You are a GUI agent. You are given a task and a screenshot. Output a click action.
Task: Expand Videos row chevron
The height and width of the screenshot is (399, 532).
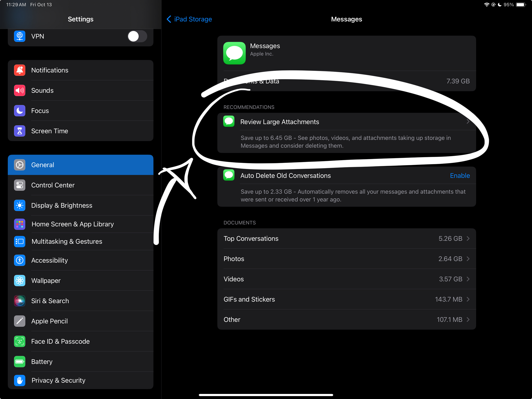468,279
